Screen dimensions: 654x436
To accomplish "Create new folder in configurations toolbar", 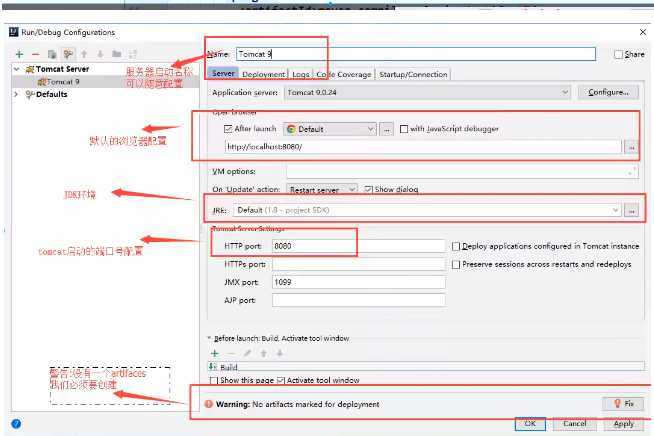I will tap(117, 54).
